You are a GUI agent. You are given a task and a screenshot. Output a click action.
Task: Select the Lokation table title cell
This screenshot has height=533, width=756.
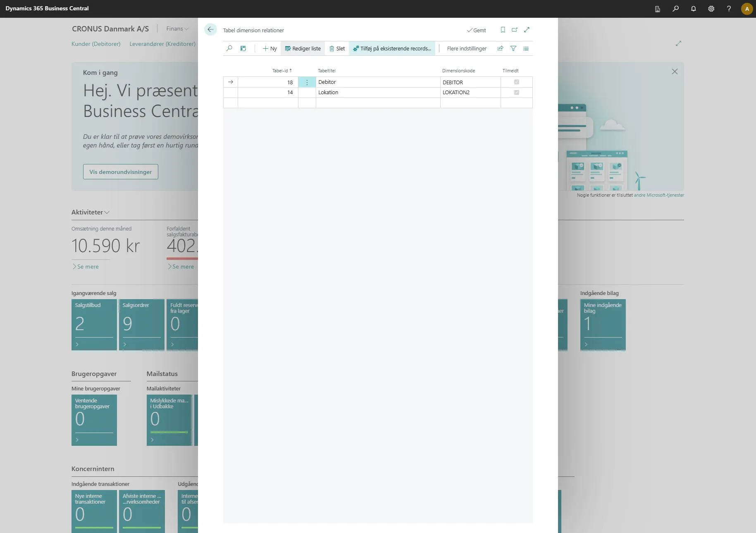click(378, 93)
